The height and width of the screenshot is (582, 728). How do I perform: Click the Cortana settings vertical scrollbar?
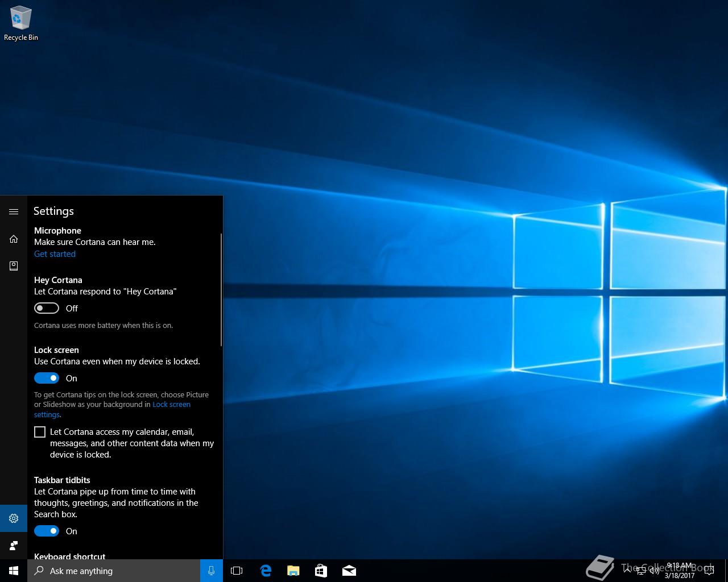(x=221, y=289)
